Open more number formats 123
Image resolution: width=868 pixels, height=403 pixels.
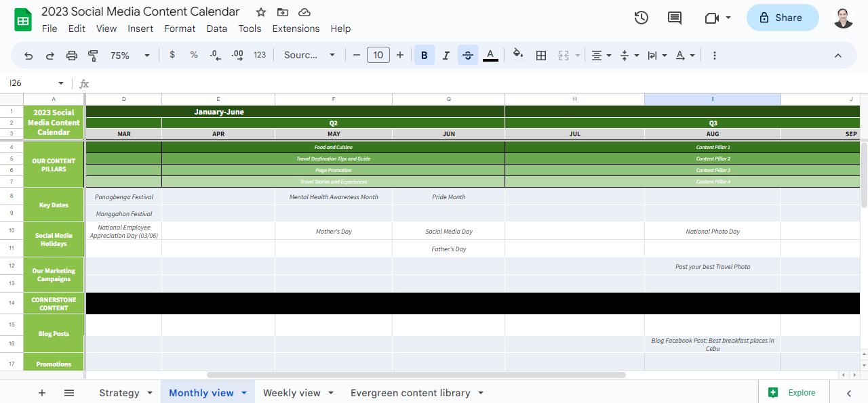260,55
